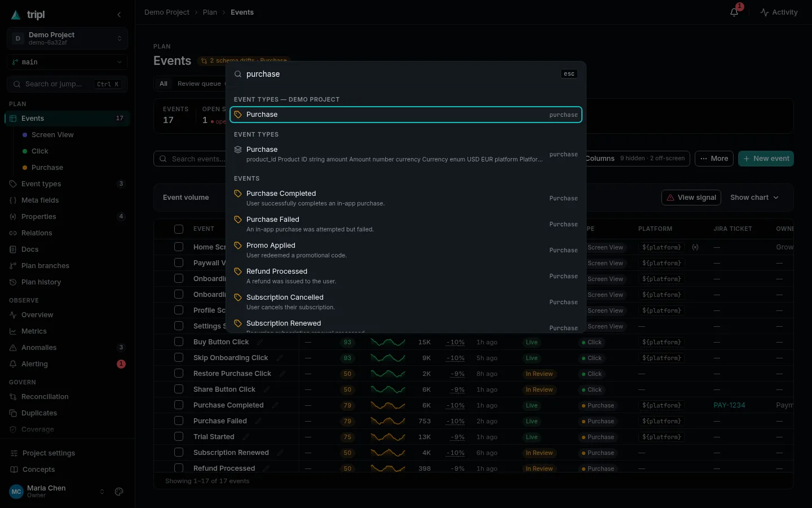Expand the Show chart dropdown
This screenshot has height=508, width=812.
click(x=754, y=198)
